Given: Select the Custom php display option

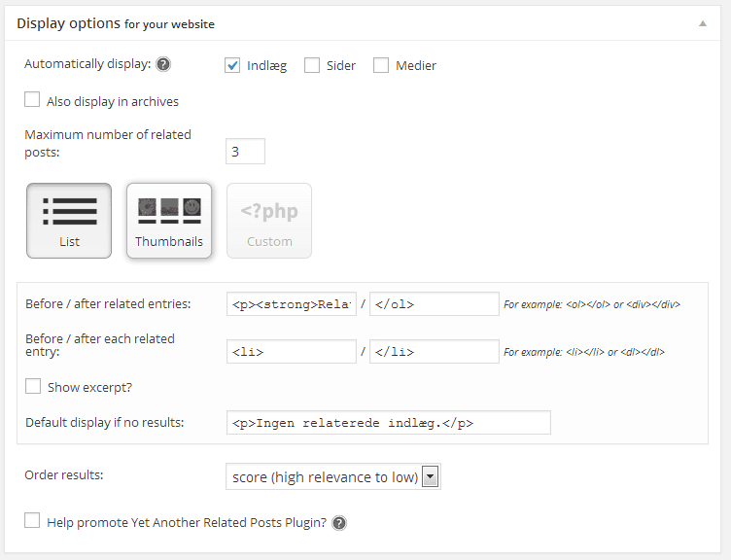Looking at the screenshot, I should tap(269, 221).
